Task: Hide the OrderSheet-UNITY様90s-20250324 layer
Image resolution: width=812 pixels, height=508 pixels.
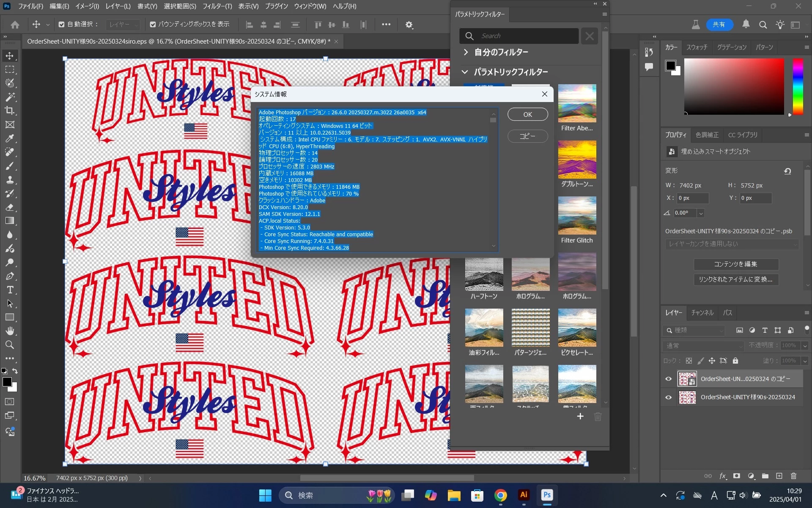Action: click(x=668, y=398)
